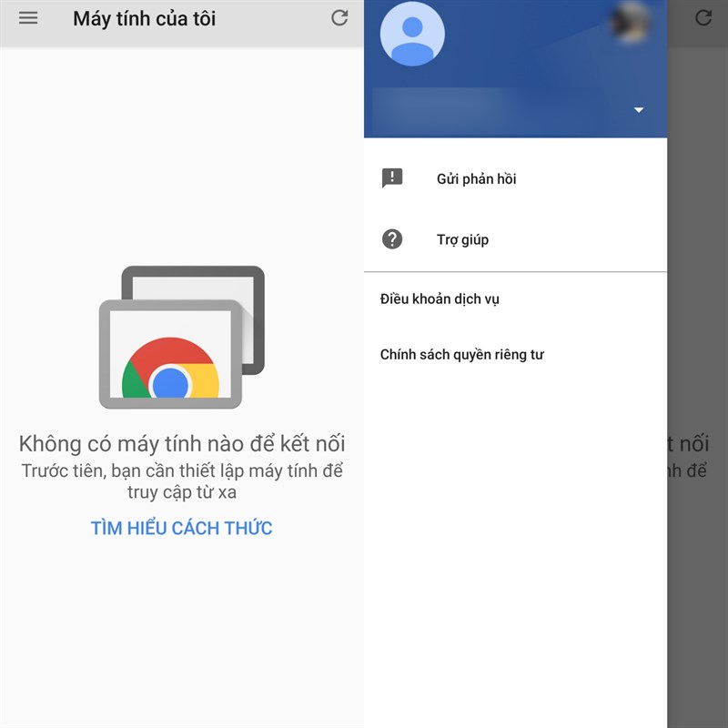Tap blurred secondary account photo in drawer header
Screen dimensions: 728x728
[630, 22]
